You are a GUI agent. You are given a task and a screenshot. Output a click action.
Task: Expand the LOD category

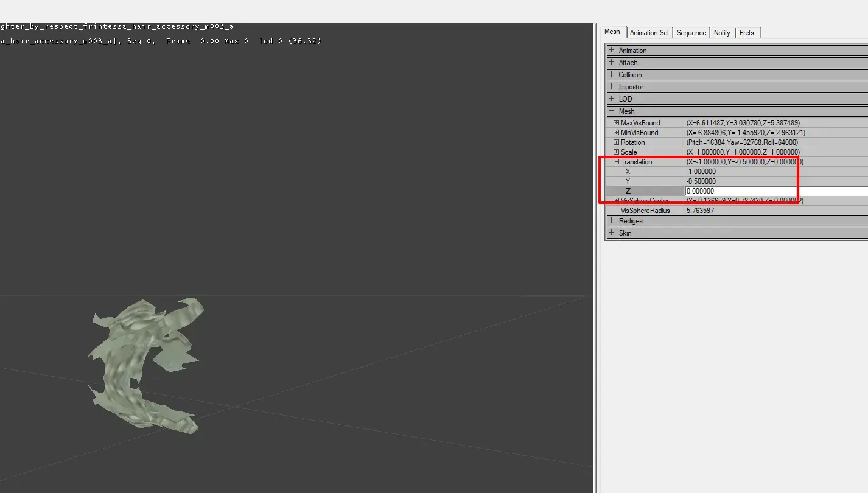[x=612, y=99]
